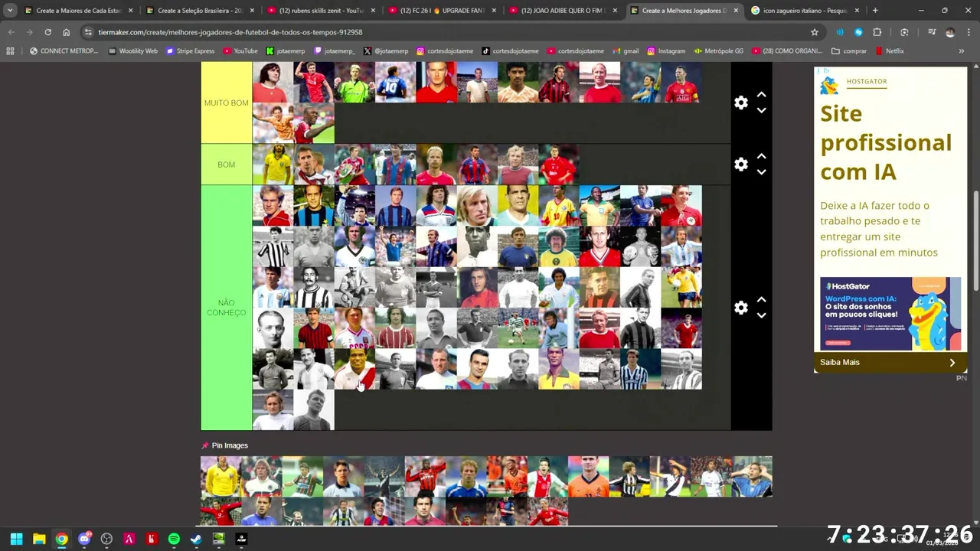
Task: Open settings gear for NÃO CONHEÇO tier
Action: pos(740,308)
